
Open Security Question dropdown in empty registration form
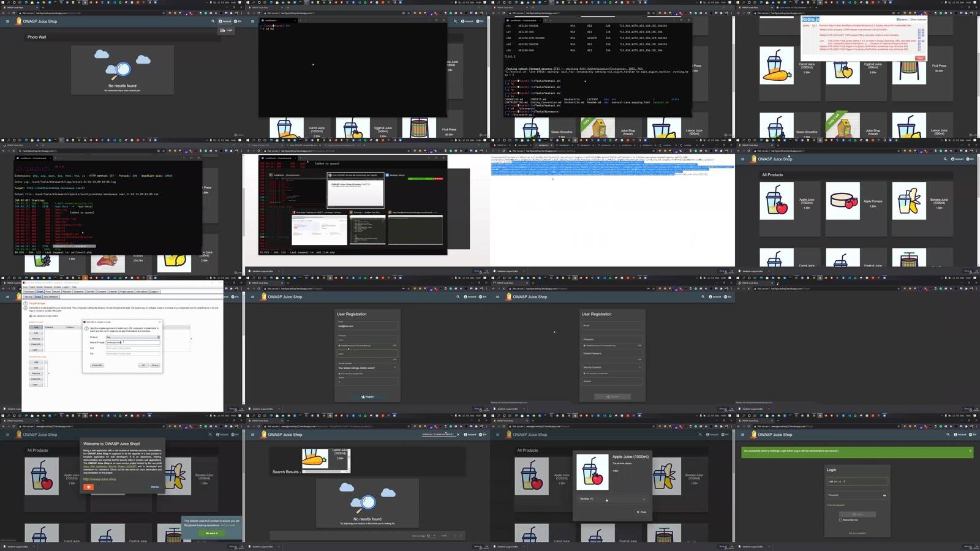(612, 367)
